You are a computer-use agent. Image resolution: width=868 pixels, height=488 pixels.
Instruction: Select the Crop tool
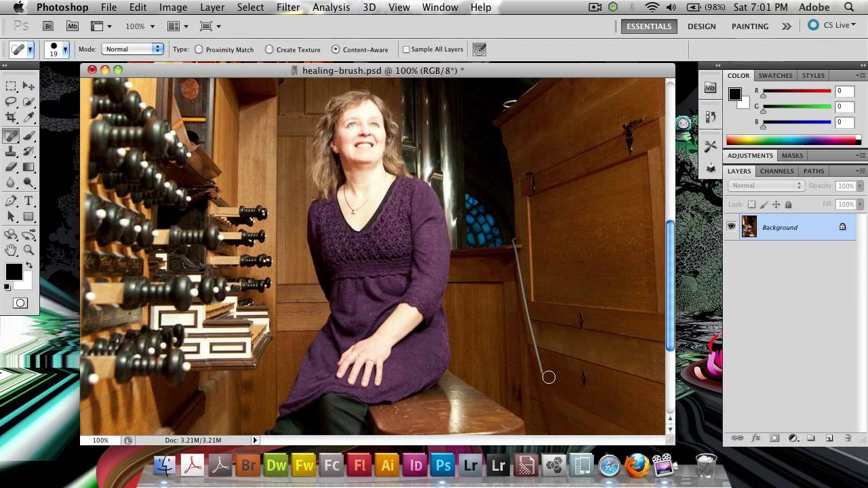(x=11, y=118)
